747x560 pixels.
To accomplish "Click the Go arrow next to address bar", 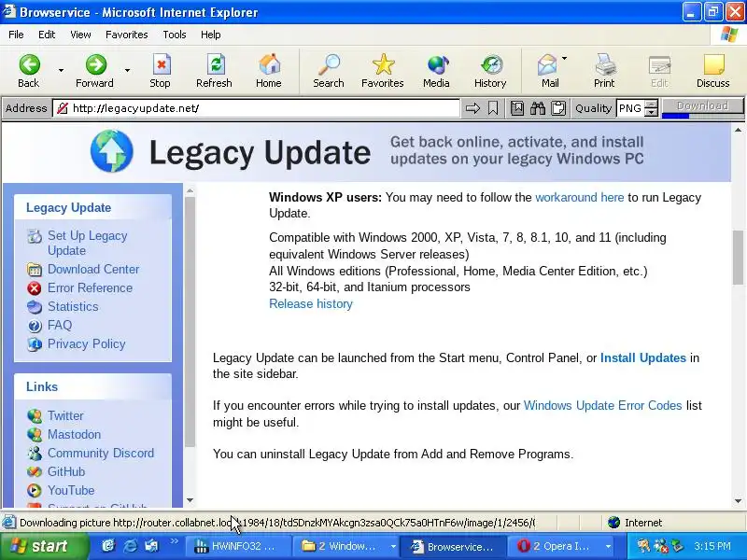I will pos(472,108).
